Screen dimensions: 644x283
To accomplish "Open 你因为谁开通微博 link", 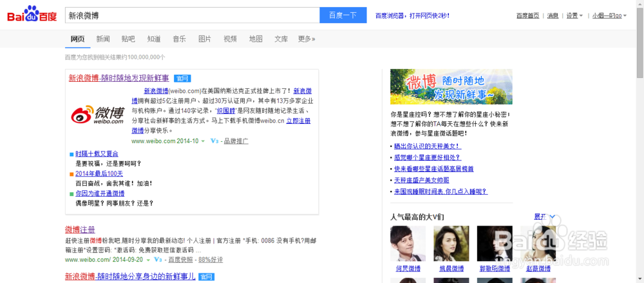I will point(100,193).
